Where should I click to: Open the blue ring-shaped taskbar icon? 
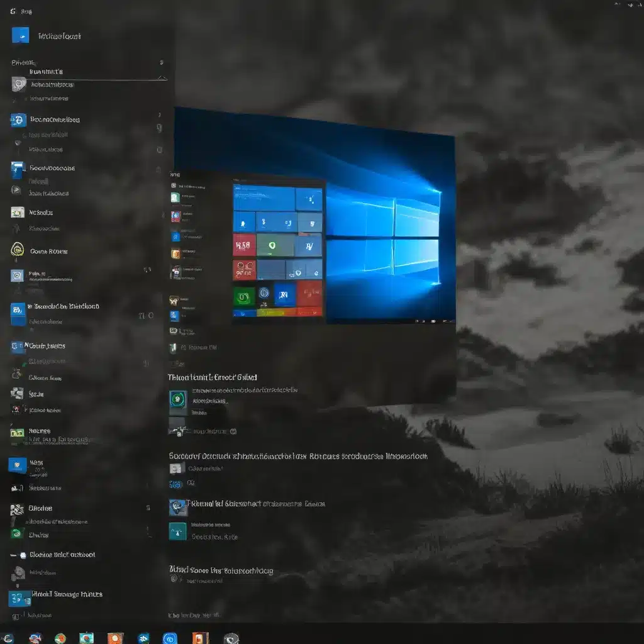pyautogui.click(x=170, y=639)
